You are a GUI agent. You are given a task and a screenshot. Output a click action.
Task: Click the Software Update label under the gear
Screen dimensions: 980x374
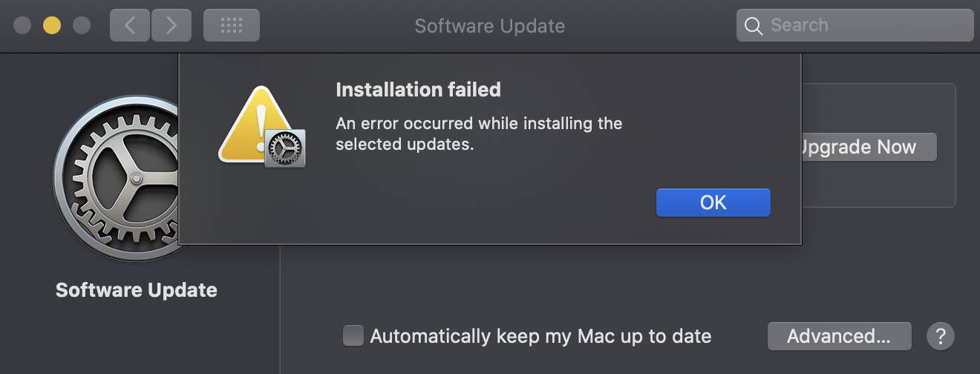click(137, 289)
